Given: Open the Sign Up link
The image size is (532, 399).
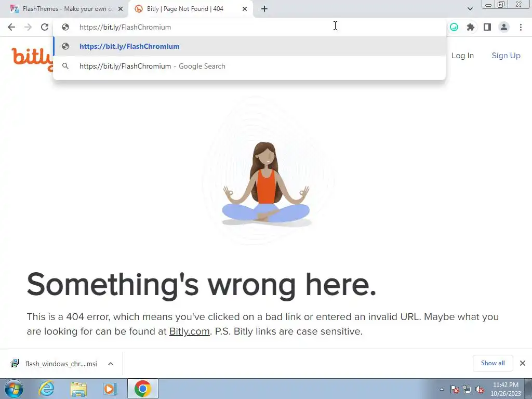Looking at the screenshot, I should (x=506, y=56).
